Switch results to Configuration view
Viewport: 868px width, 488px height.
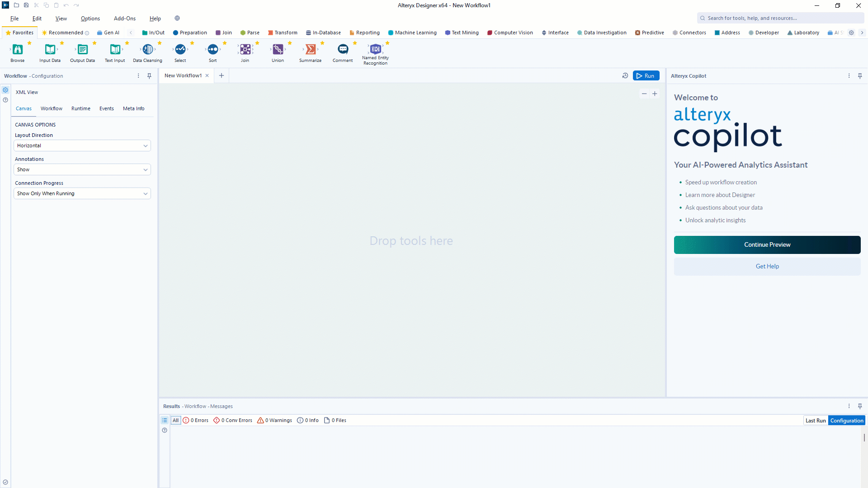pyautogui.click(x=847, y=421)
